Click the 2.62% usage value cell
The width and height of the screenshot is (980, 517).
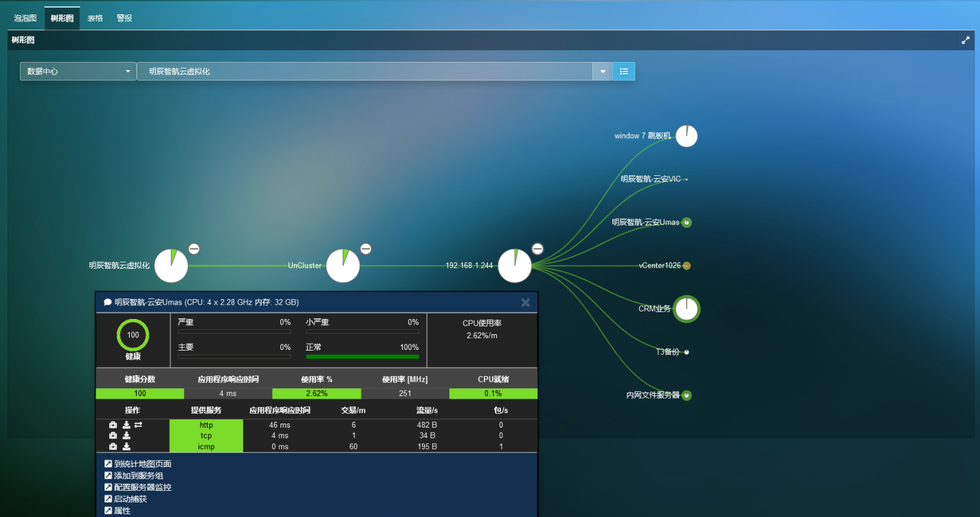(x=317, y=394)
